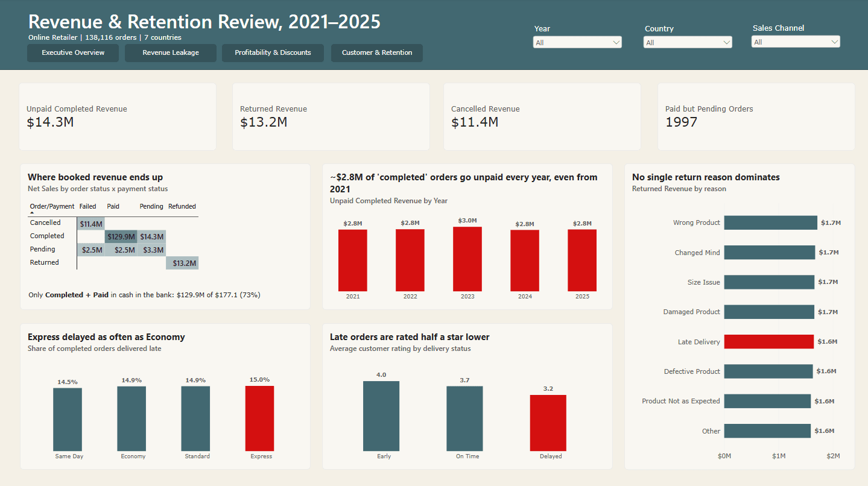This screenshot has height=486, width=868.
Task: Click the dashboard title Revenue & Retention Review
Action: 204,22
